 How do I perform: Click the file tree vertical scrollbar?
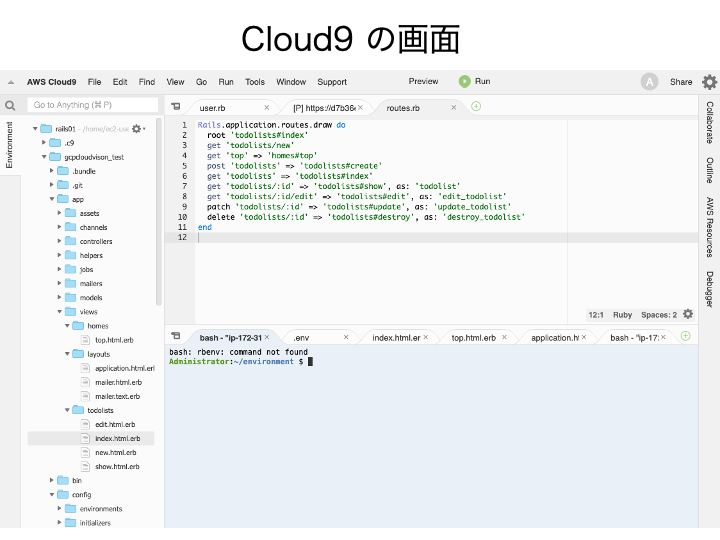click(159, 211)
